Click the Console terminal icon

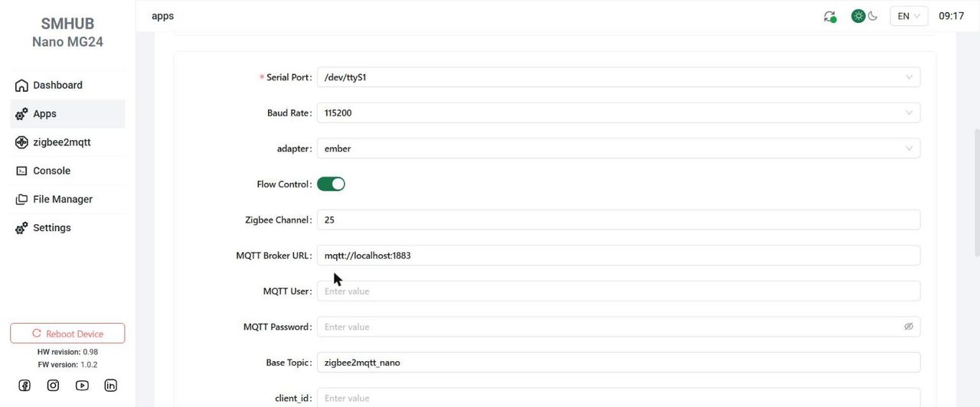click(x=21, y=171)
